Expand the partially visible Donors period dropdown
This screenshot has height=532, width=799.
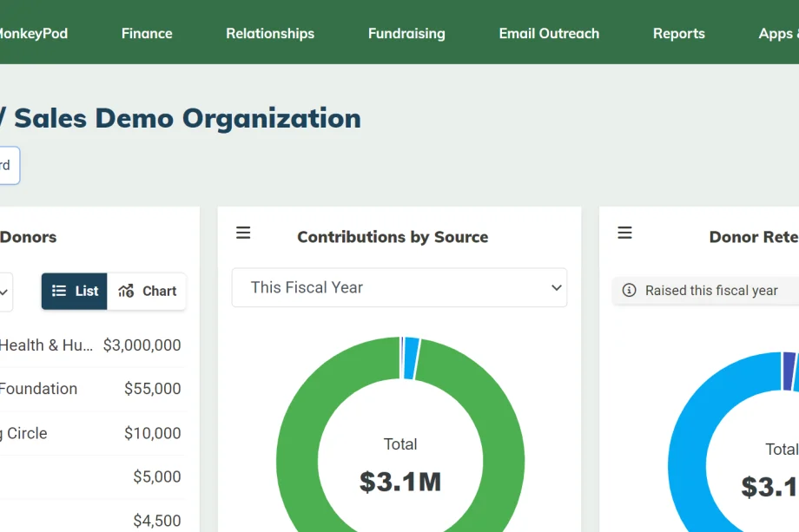(4, 292)
